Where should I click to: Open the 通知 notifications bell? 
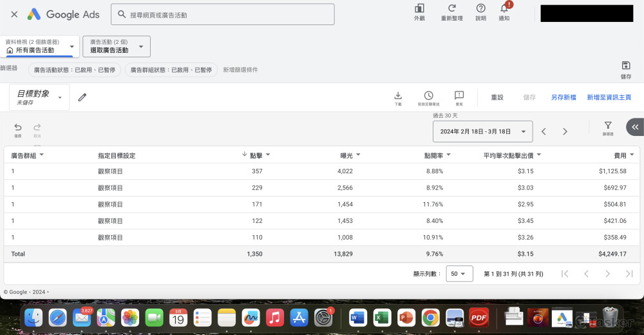(504, 8)
